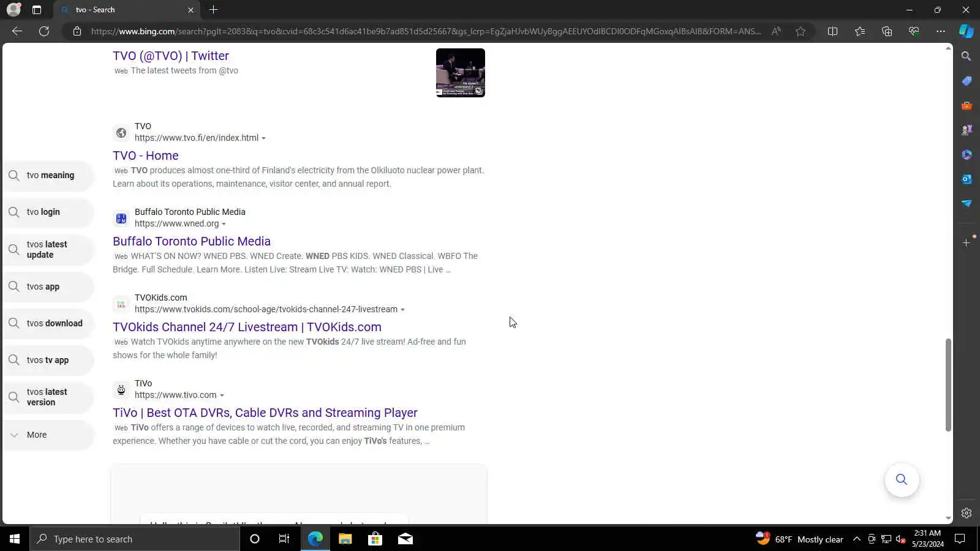Image resolution: width=980 pixels, height=551 pixels.
Task: Search related term 'tvo meaning'
Action: pos(48,175)
